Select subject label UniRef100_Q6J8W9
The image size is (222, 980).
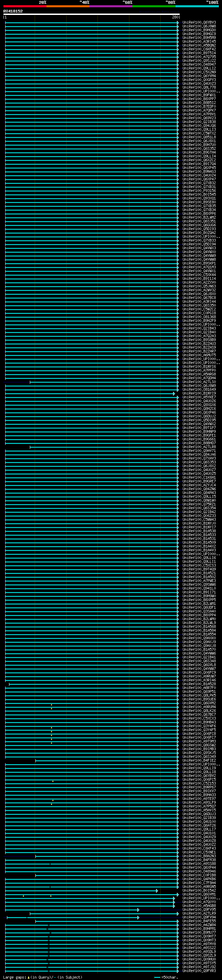(199, 386)
